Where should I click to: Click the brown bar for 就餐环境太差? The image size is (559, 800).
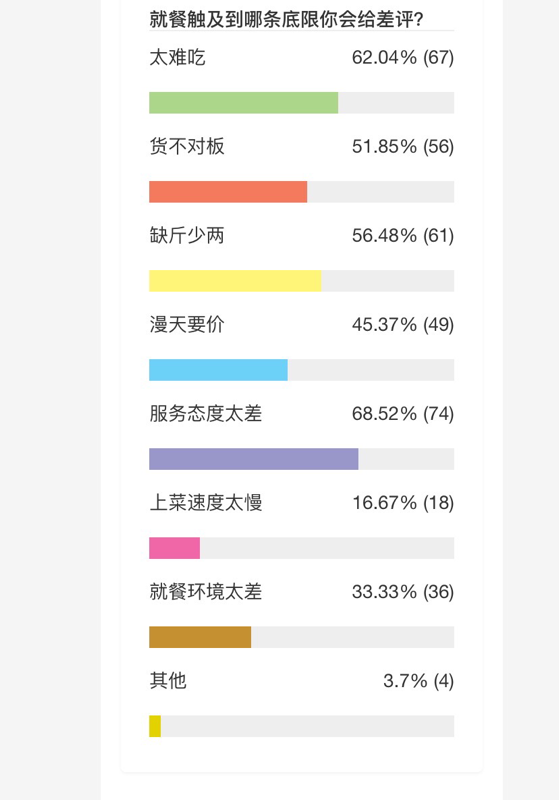200,637
